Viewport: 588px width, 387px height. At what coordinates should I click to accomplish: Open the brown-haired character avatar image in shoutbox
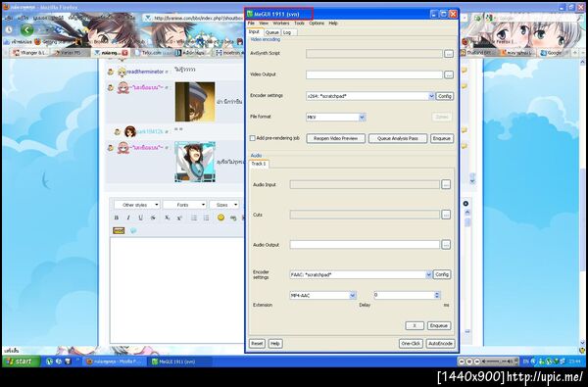click(195, 102)
